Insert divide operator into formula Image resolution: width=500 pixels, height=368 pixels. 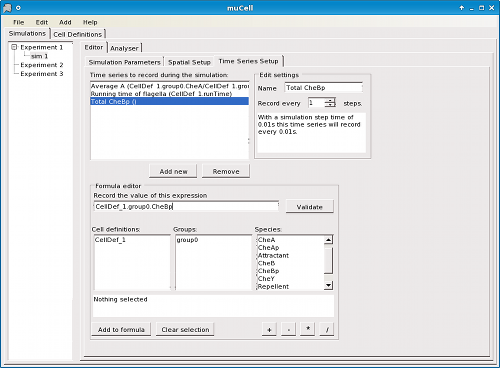coord(327,329)
